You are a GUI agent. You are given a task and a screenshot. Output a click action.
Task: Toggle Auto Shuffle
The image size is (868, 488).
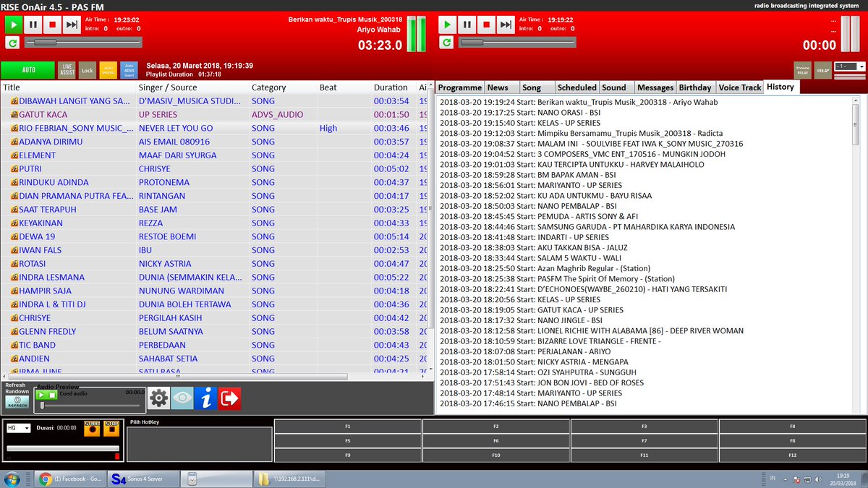pyautogui.click(x=108, y=70)
